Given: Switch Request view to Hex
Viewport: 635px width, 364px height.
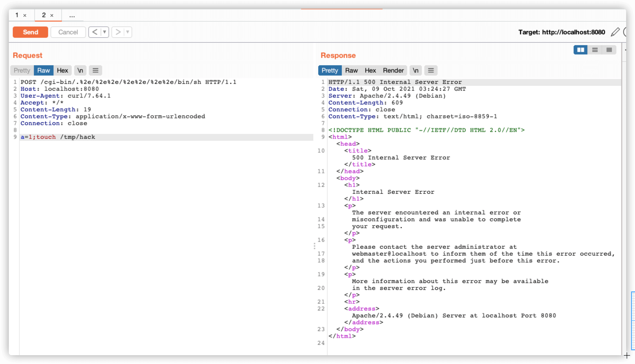Looking at the screenshot, I should pyautogui.click(x=62, y=70).
